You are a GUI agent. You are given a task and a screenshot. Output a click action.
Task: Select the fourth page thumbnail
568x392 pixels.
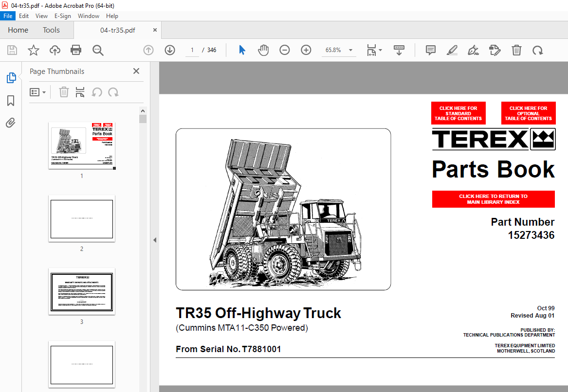(82, 365)
